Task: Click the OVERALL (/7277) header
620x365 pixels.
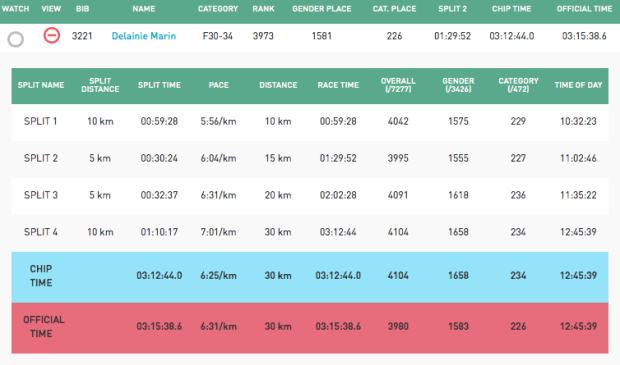Action: coord(398,85)
